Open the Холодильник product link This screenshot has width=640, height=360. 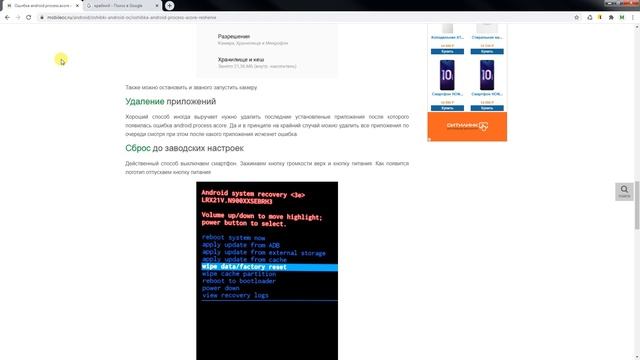[447, 38]
